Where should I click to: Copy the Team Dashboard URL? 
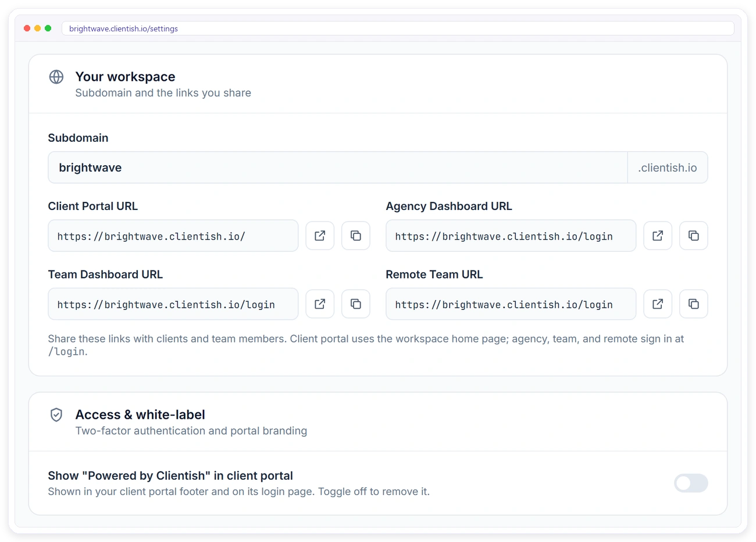tap(356, 304)
